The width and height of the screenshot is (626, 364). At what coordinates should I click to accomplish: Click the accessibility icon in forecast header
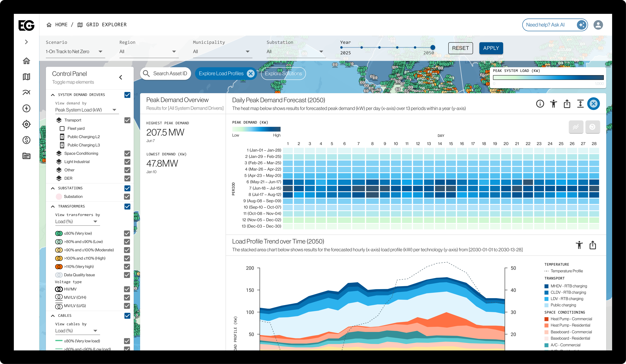click(553, 104)
